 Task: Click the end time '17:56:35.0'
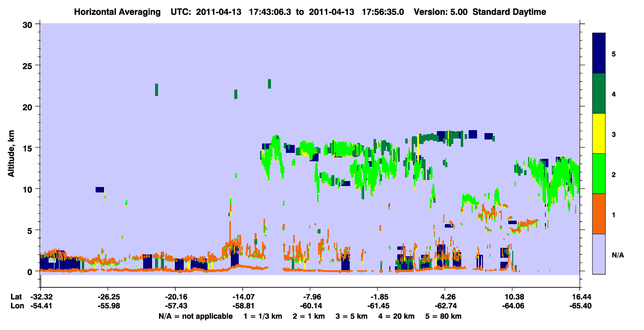coord(382,12)
